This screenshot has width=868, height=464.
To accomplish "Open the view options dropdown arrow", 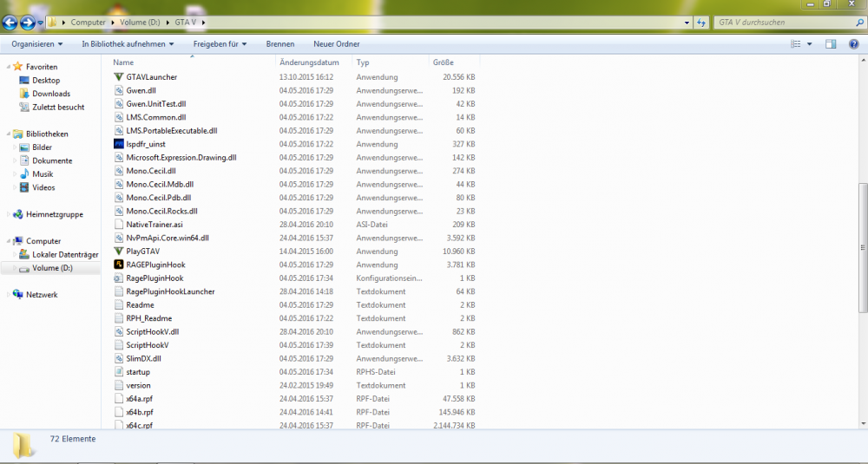I will [809, 44].
